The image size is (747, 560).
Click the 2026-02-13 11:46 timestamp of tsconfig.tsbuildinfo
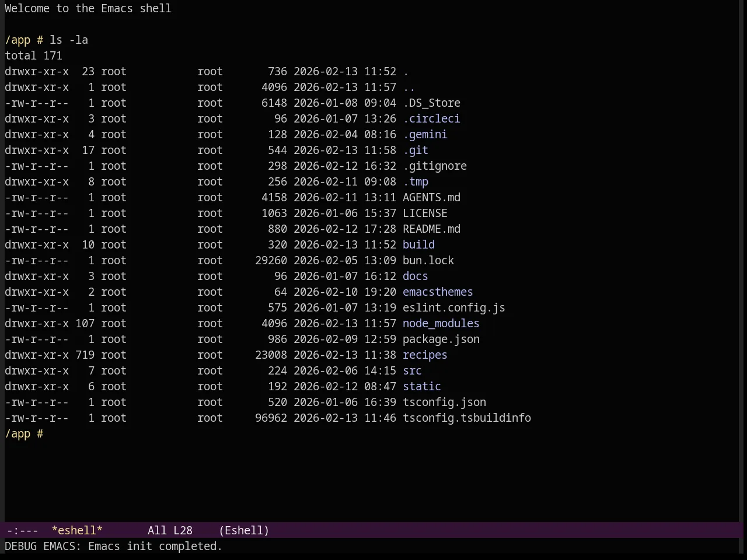click(x=345, y=418)
